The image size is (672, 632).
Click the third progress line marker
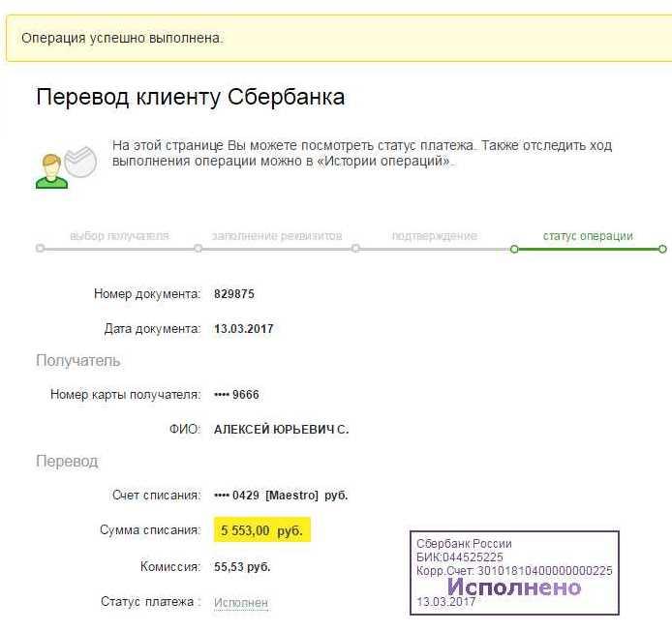[355, 248]
